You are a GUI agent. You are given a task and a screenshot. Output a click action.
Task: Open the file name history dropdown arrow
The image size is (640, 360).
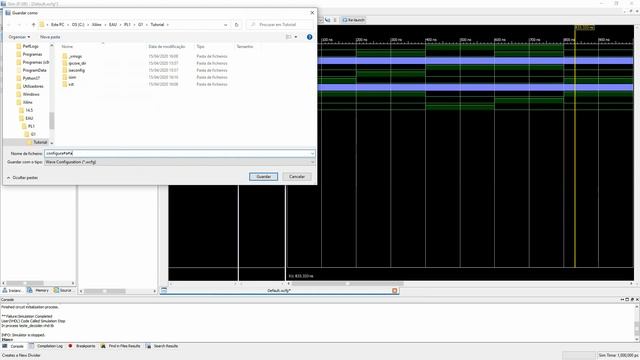[x=312, y=153]
